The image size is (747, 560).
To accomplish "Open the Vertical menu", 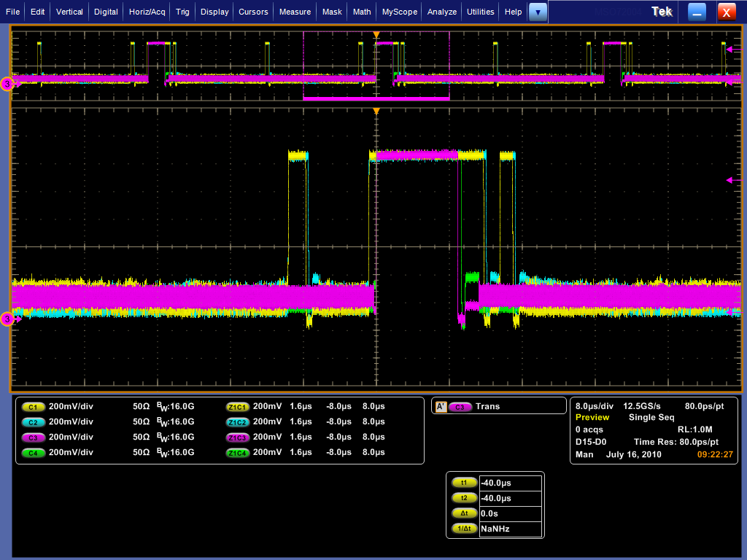I will (69, 12).
